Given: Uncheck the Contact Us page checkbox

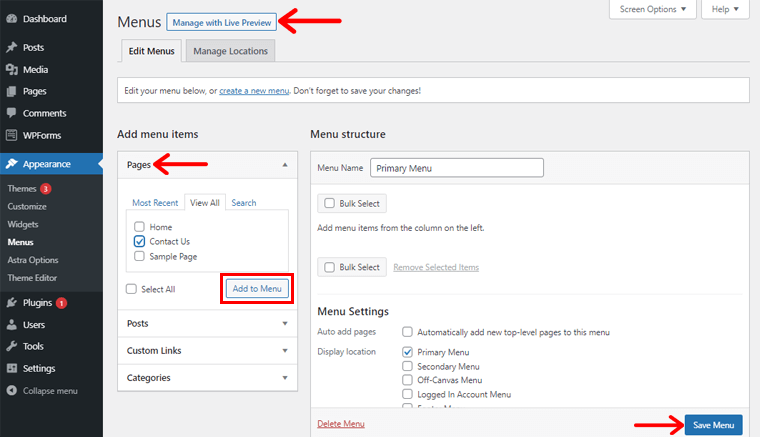Looking at the screenshot, I should (x=140, y=242).
